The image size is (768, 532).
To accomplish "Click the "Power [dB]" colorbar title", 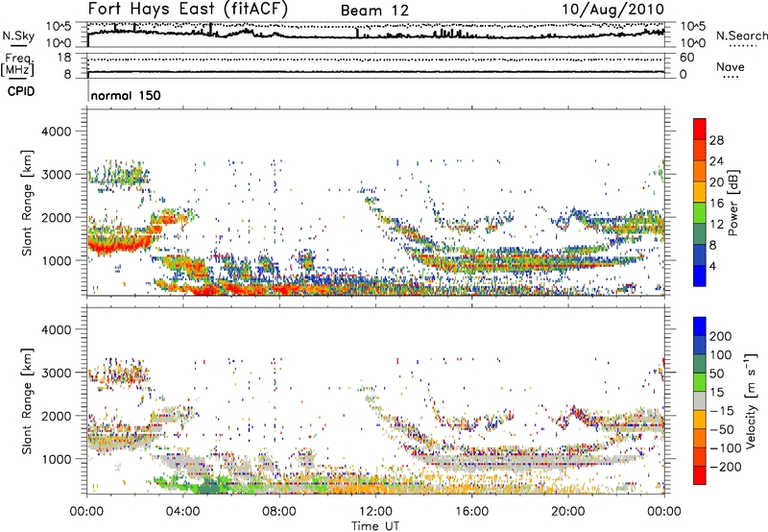I will [732, 203].
